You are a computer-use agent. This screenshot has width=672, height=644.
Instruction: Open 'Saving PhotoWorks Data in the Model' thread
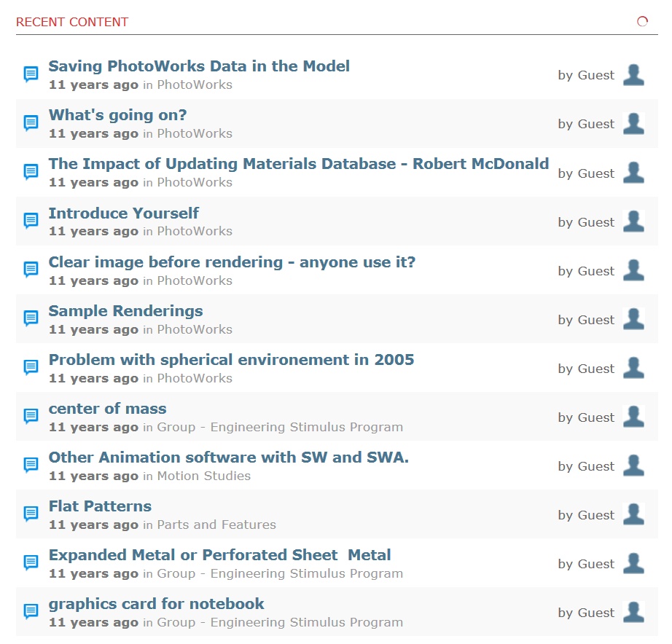coord(199,66)
